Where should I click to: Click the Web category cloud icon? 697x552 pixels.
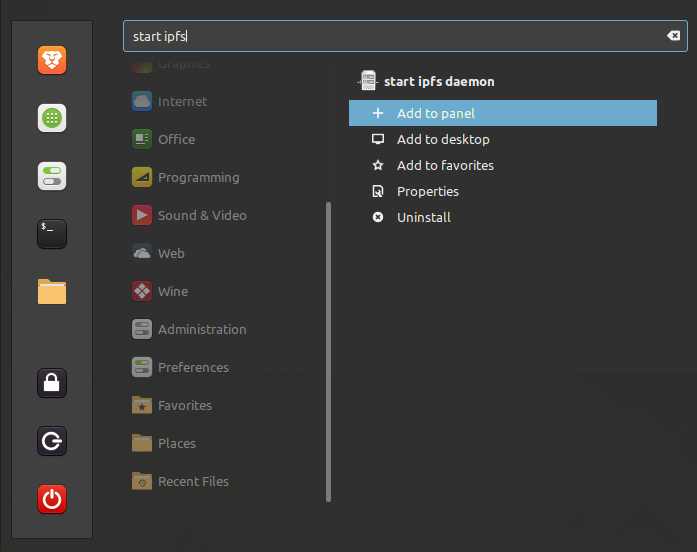[142, 253]
